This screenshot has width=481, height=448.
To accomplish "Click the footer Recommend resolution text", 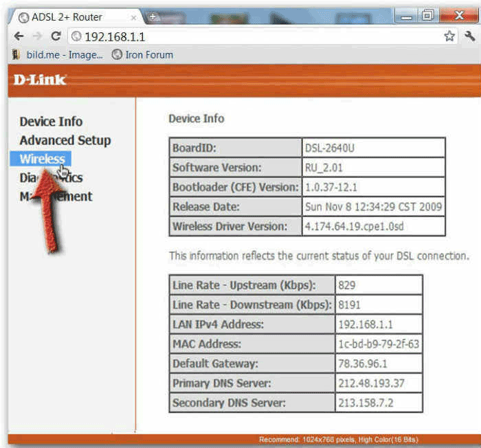I will 339,440.
